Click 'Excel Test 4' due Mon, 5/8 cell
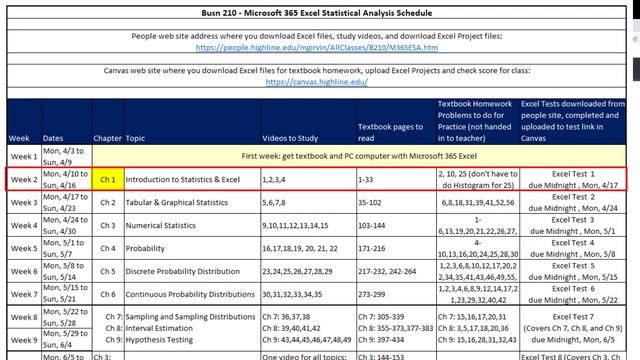 pos(573,248)
